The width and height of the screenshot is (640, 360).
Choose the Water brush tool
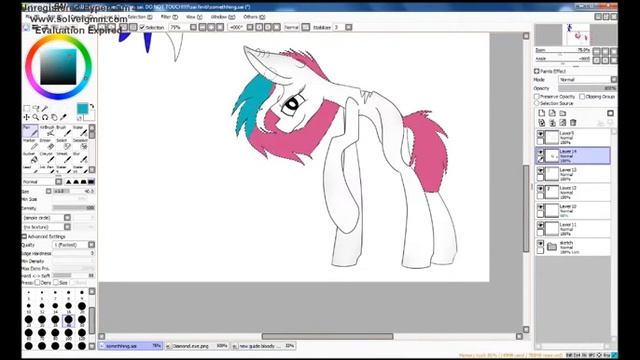tap(80, 131)
